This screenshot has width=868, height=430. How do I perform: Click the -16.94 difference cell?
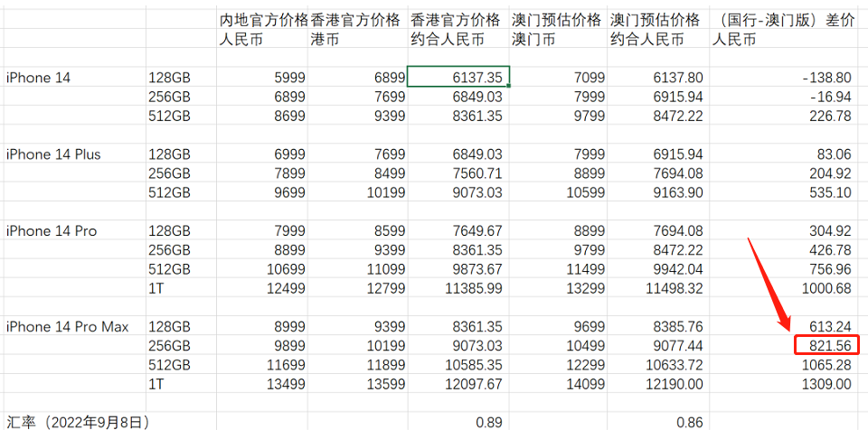click(x=829, y=97)
